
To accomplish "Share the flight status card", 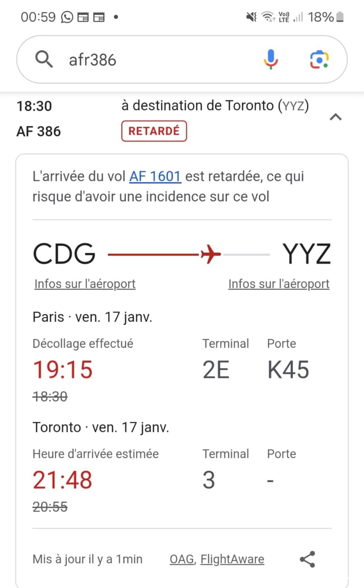I will (307, 559).
